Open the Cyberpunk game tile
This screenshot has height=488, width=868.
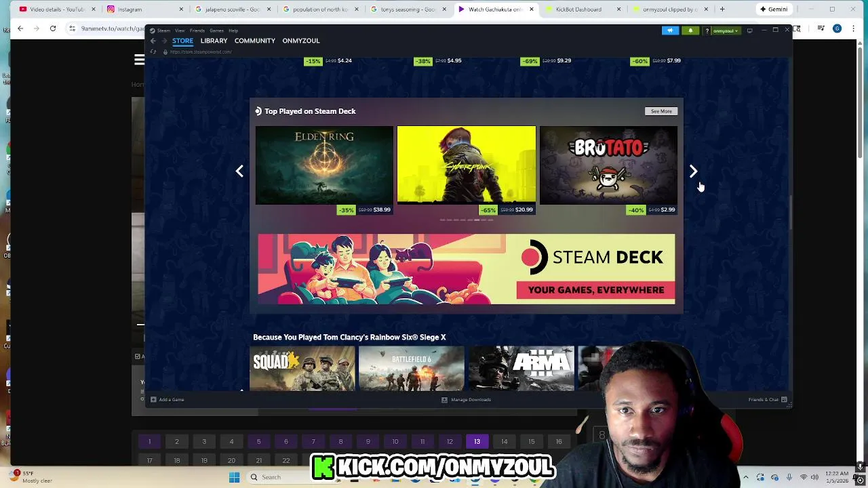467,165
